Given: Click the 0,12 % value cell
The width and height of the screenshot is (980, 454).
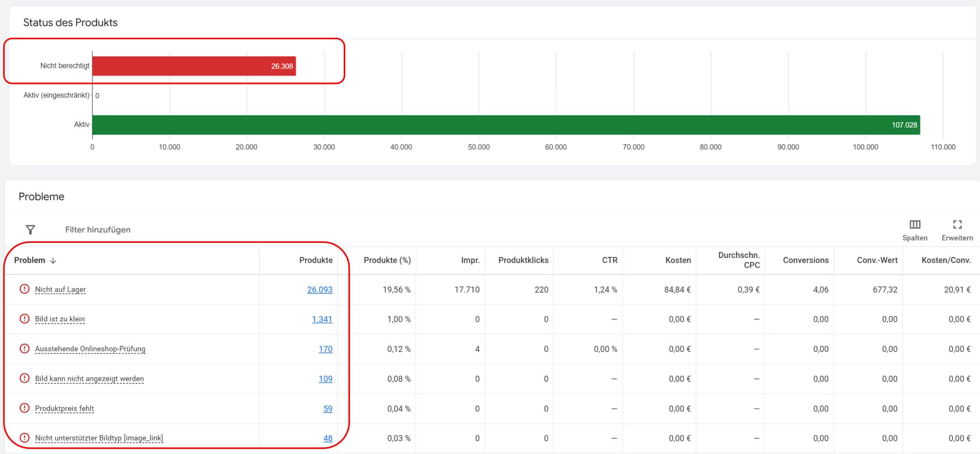Looking at the screenshot, I should [x=399, y=349].
